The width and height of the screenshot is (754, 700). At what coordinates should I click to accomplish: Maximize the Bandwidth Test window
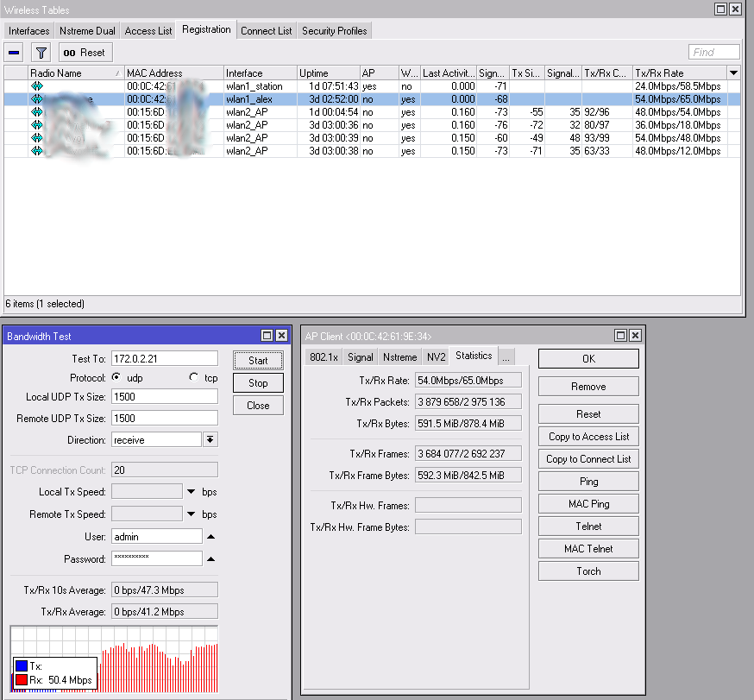(x=267, y=336)
